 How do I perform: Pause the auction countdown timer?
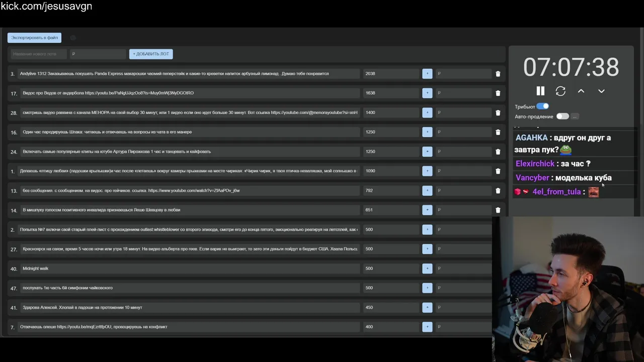click(x=540, y=91)
